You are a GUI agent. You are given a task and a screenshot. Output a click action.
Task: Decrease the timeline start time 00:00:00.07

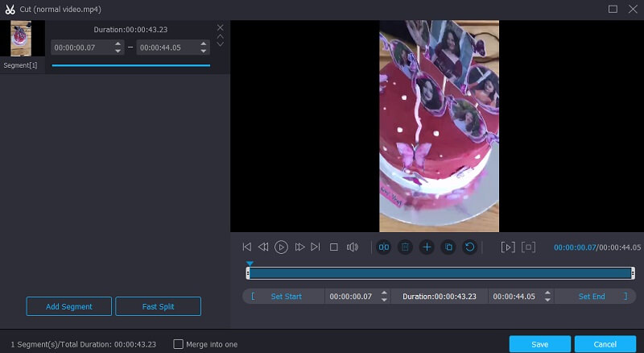point(384,300)
